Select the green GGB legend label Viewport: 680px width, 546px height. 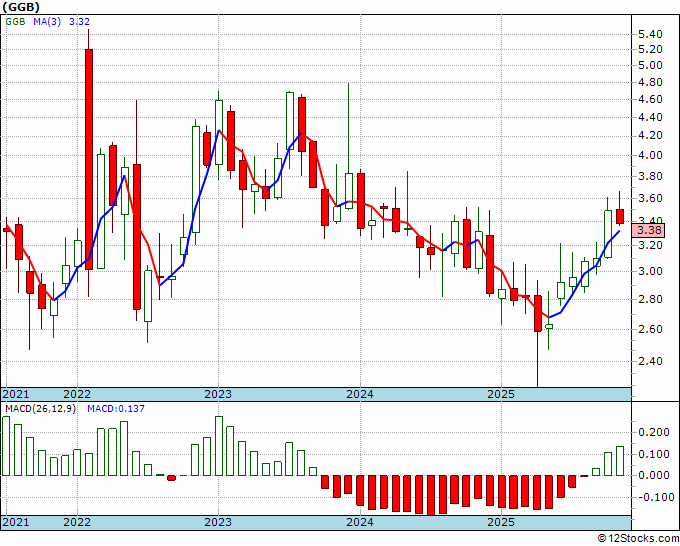[x=16, y=21]
